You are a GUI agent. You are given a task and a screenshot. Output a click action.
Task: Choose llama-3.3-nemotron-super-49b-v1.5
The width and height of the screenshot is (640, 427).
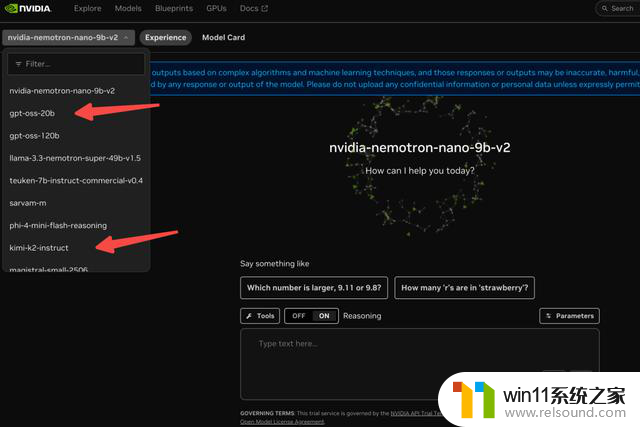click(x=76, y=158)
